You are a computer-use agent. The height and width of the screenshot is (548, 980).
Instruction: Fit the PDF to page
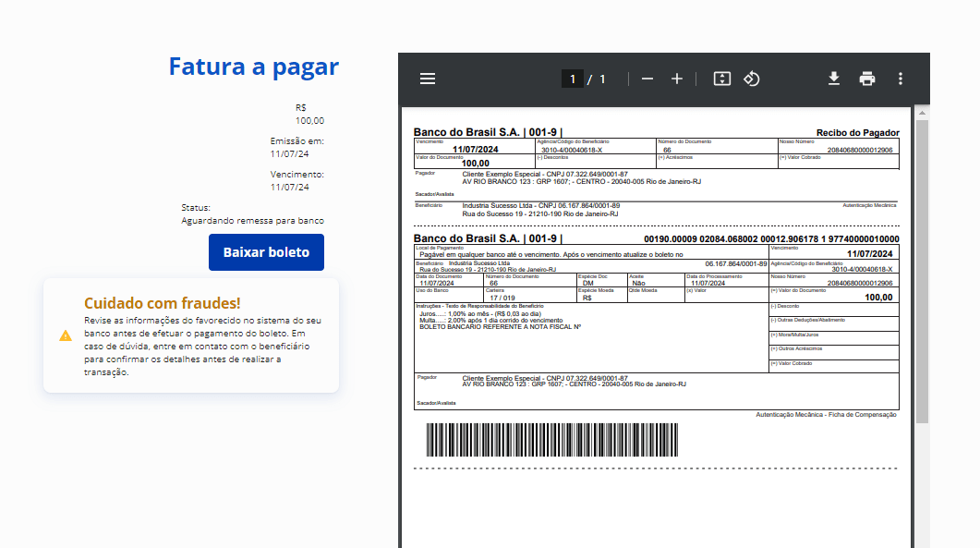pyautogui.click(x=722, y=79)
